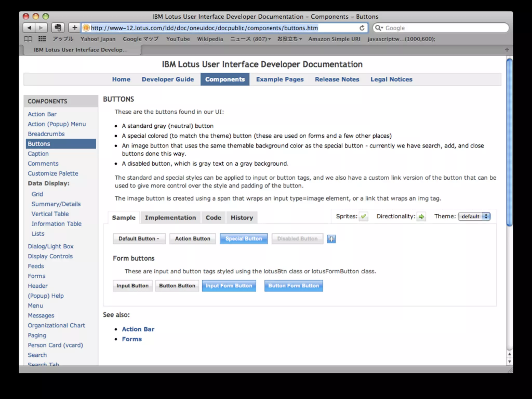Viewport: 532px width, 399px height.
Task: Open the Action Bar see-also link
Action: [138, 329]
